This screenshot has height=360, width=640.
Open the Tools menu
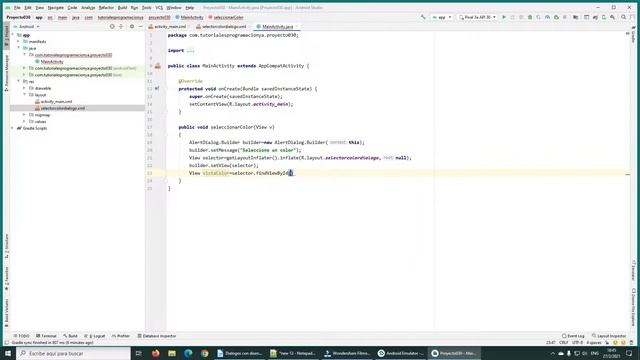[x=147, y=8]
